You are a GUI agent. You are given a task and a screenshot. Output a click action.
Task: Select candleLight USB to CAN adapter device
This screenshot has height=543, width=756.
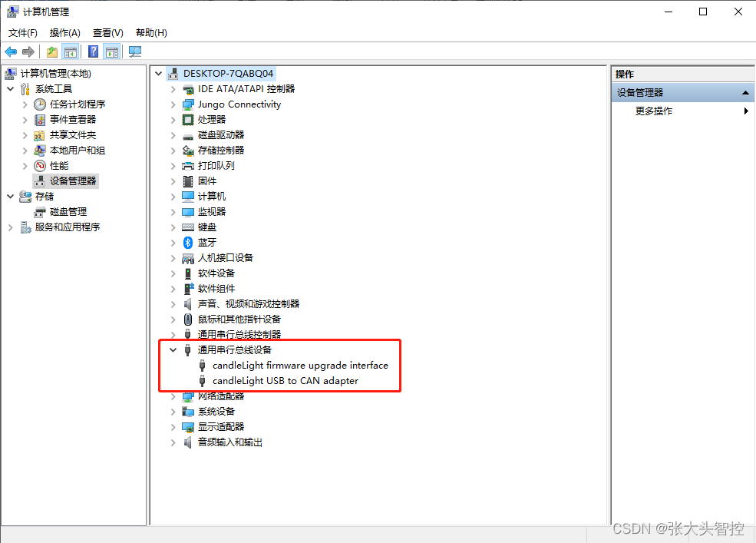[286, 381]
